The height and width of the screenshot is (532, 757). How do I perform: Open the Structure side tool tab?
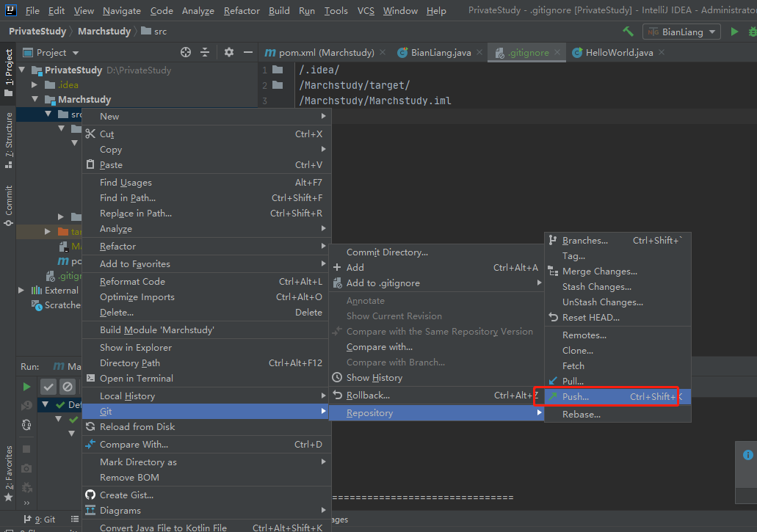pos(8,140)
